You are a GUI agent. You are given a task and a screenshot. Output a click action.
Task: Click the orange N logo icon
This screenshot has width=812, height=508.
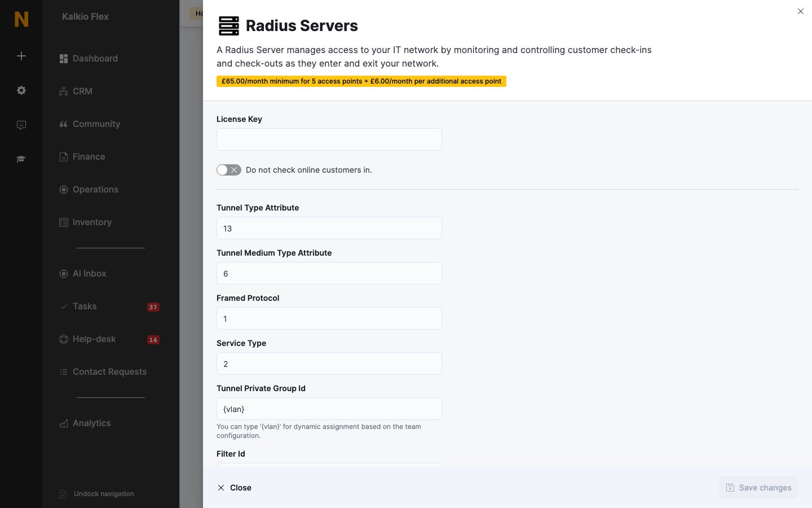21,19
